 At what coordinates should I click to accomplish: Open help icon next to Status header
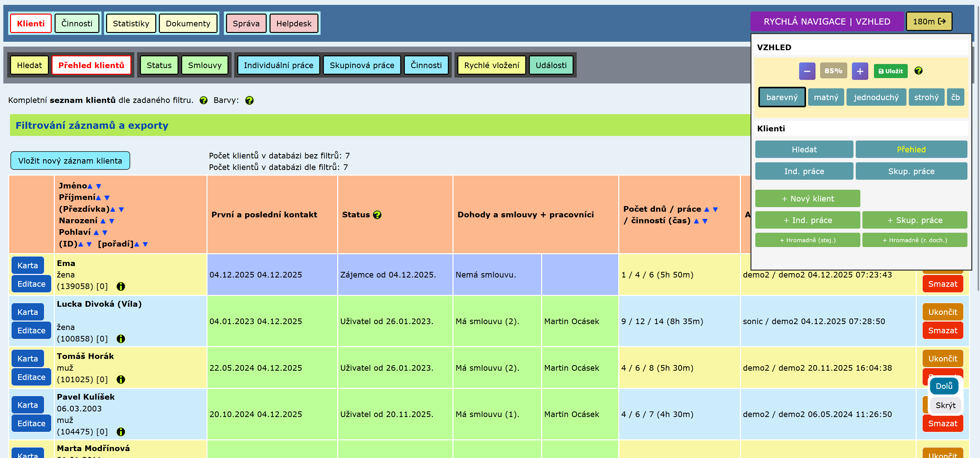pyautogui.click(x=377, y=215)
